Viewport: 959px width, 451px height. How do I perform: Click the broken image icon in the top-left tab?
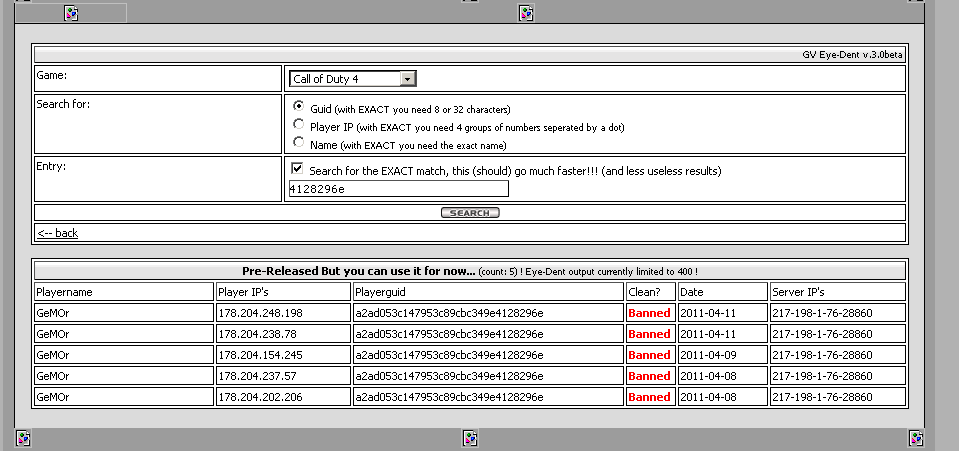(x=72, y=13)
